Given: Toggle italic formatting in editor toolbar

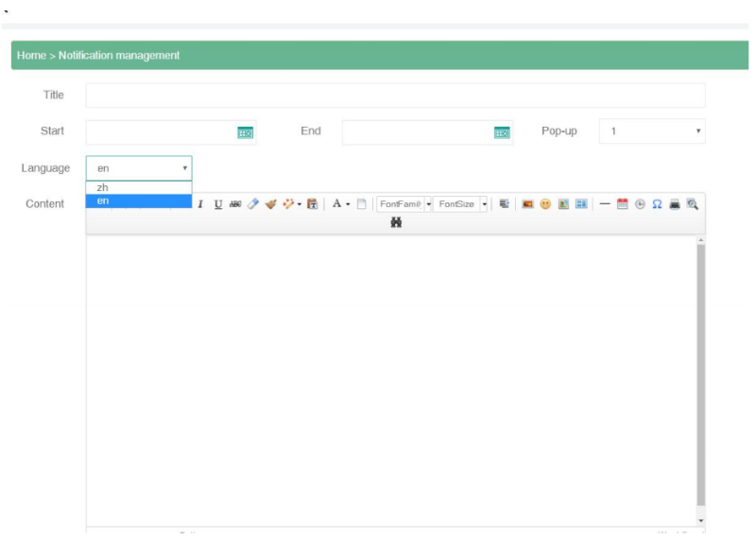Looking at the screenshot, I should pos(200,204).
